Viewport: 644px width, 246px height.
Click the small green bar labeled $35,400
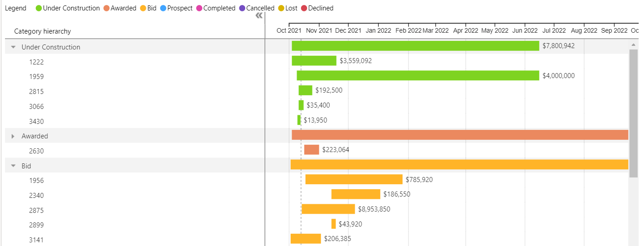click(x=301, y=105)
